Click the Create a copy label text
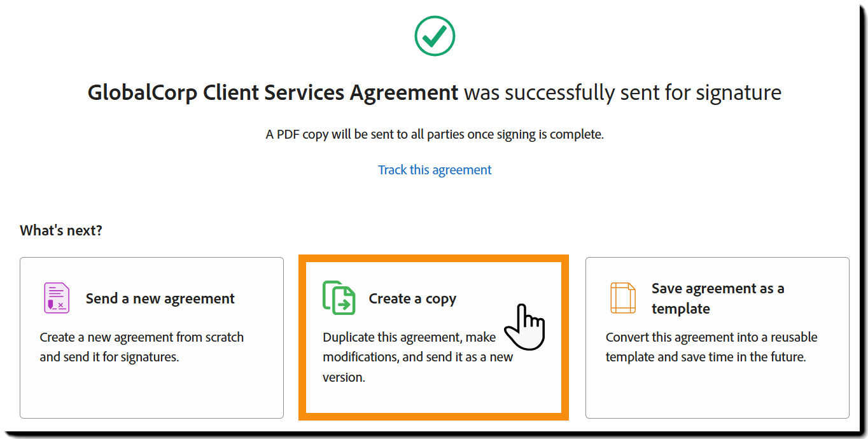The height and width of the screenshot is (439, 868). tap(413, 298)
